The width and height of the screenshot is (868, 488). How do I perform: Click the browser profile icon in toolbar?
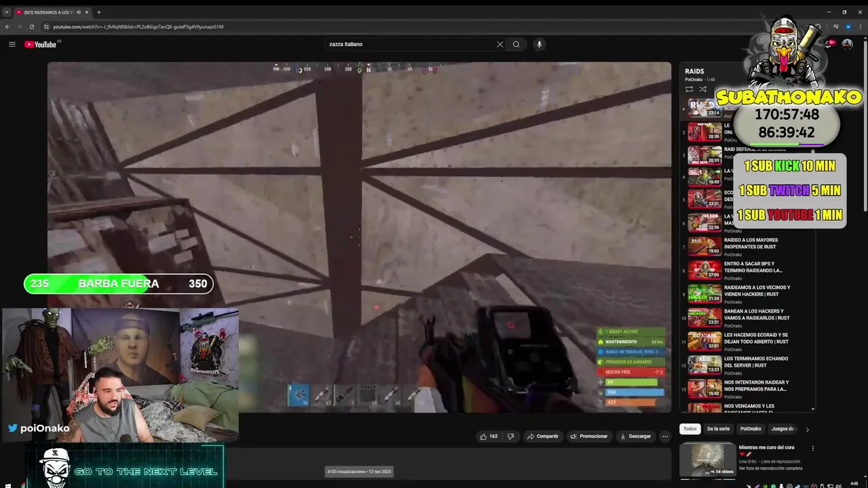(848, 26)
